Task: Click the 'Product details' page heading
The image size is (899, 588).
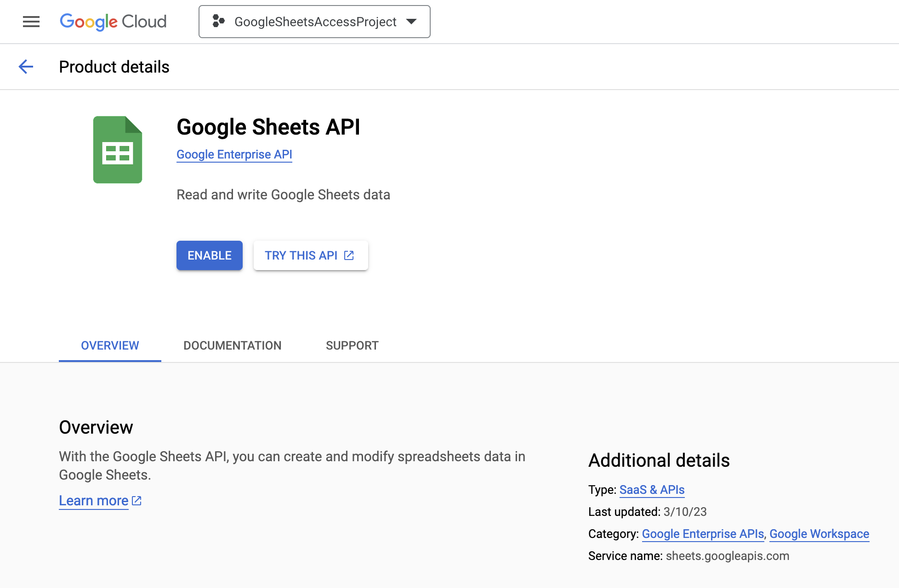Action: (114, 67)
